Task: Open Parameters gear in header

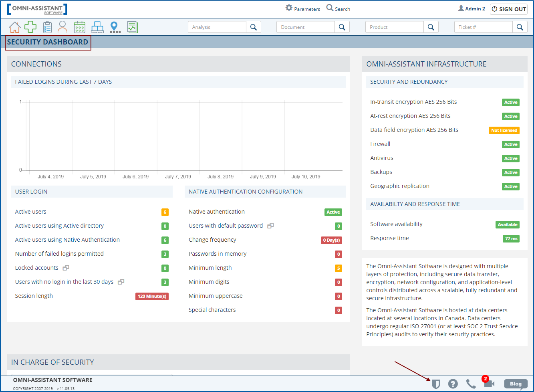Action: [x=302, y=8]
